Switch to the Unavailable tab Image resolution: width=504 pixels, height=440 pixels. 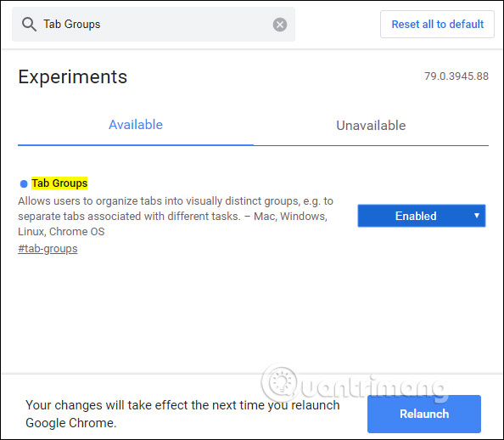click(371, 126)
